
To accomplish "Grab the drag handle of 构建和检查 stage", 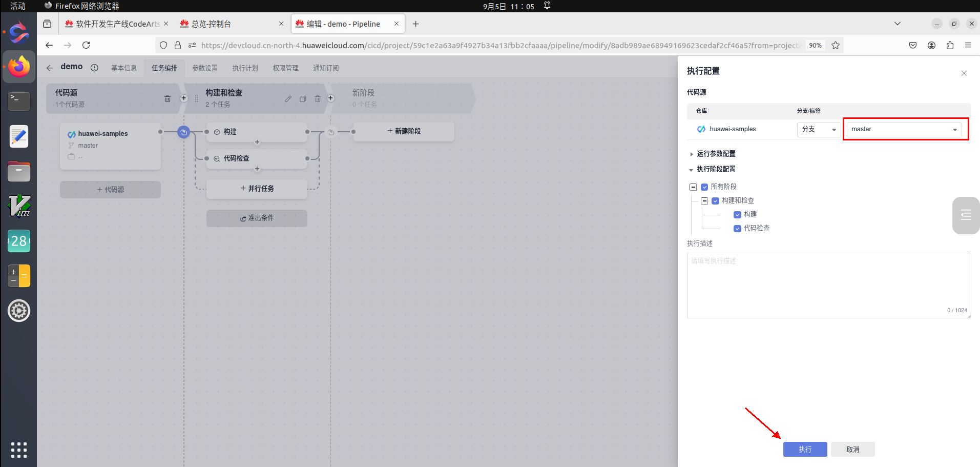I will click(196, 98).
